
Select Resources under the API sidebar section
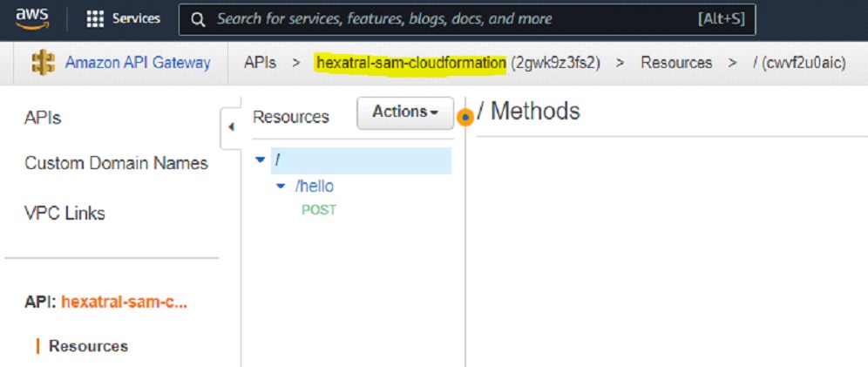click(88, 346)
